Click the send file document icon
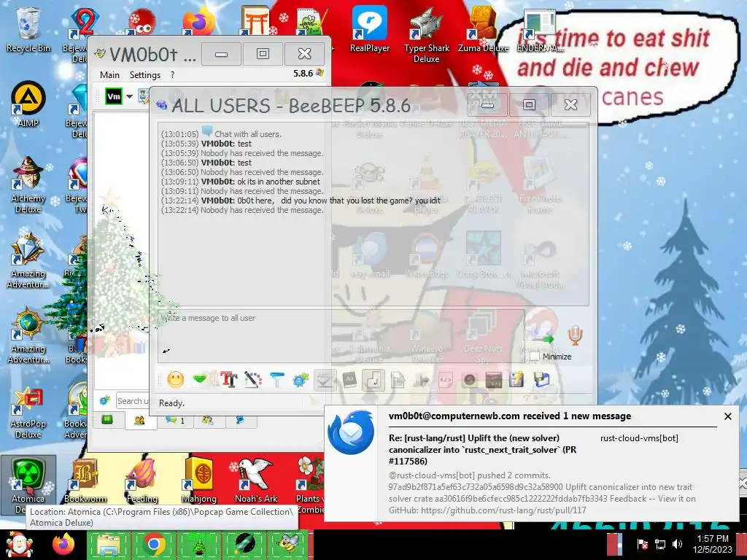 point(398,379)
